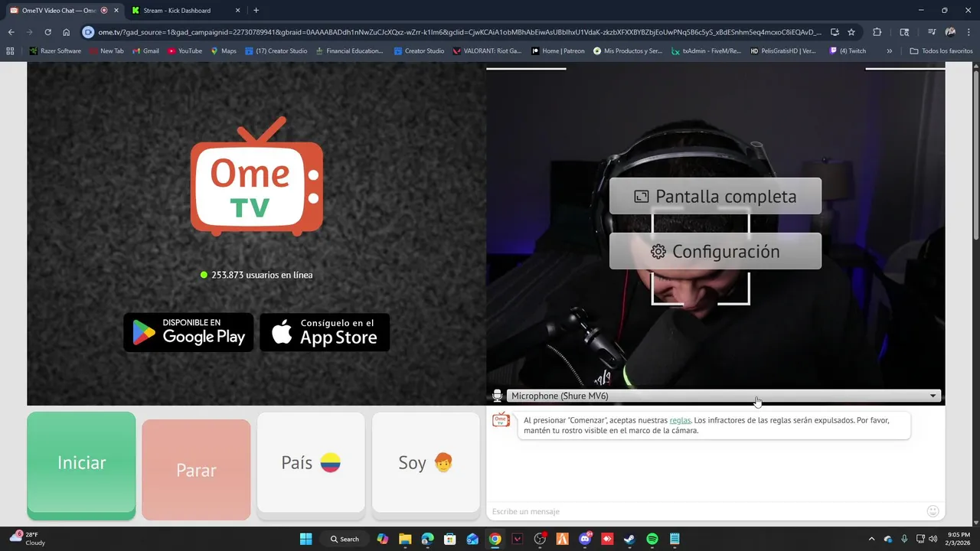Click Pantalla completa button

pyautogui.click(x=715, y=196)
